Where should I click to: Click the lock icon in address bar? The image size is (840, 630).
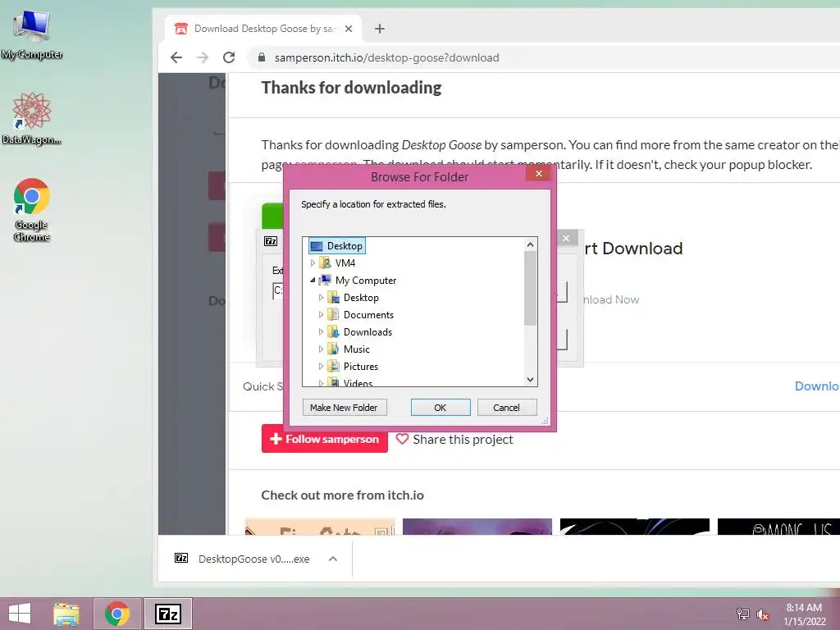point(262,57)
